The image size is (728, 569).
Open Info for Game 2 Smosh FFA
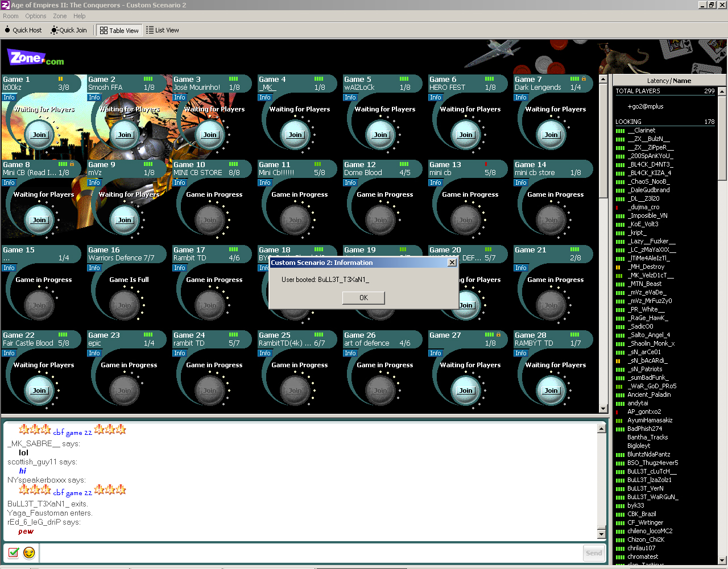(94, 97)
